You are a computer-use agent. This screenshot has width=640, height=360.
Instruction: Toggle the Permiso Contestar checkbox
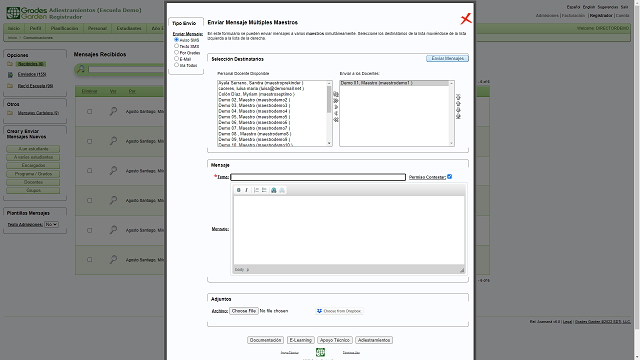click(x=449, y=177)
